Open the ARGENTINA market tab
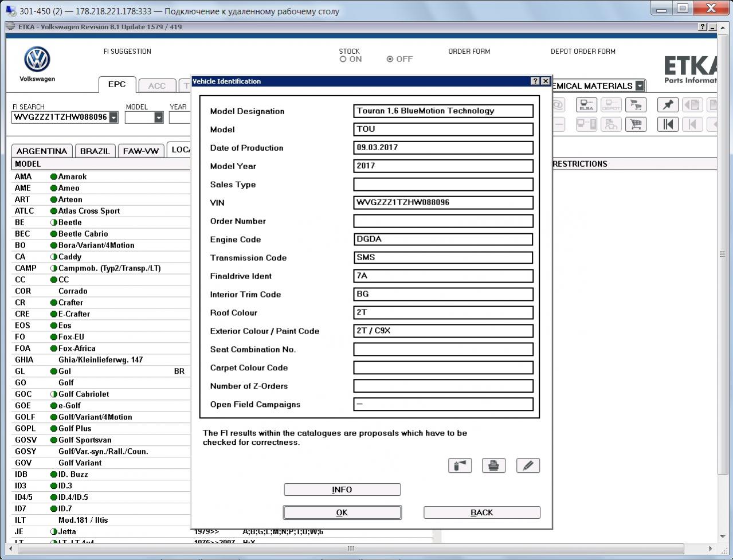This screenshot has height=560, width=733. click(42, 151)
